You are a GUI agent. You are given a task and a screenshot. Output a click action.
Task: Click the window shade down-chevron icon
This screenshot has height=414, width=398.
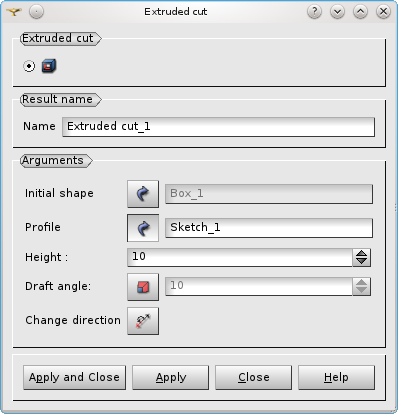click(x=337, y=12)
